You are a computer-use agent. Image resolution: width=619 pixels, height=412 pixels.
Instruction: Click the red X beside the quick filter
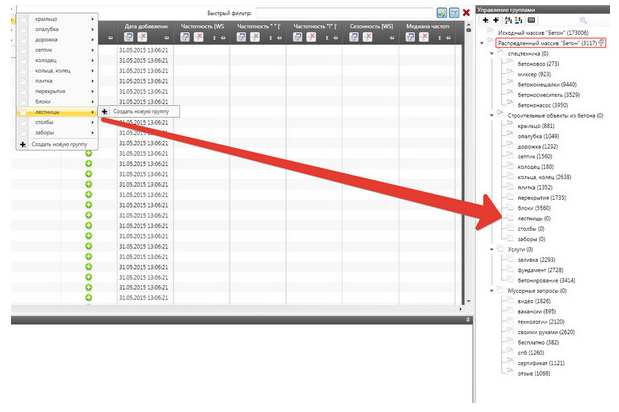pyautogui.click(x=466, y=11)
